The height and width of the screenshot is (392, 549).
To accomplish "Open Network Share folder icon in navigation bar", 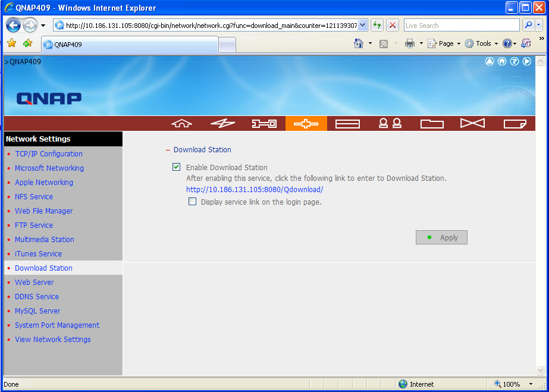I will pyautogui.click(x=432, y=124).
